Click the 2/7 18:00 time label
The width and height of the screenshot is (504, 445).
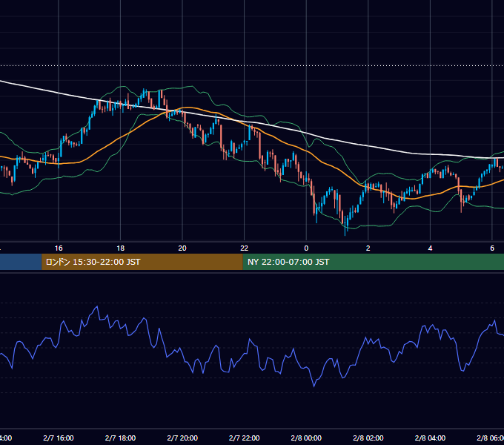[x=120, y=438]
